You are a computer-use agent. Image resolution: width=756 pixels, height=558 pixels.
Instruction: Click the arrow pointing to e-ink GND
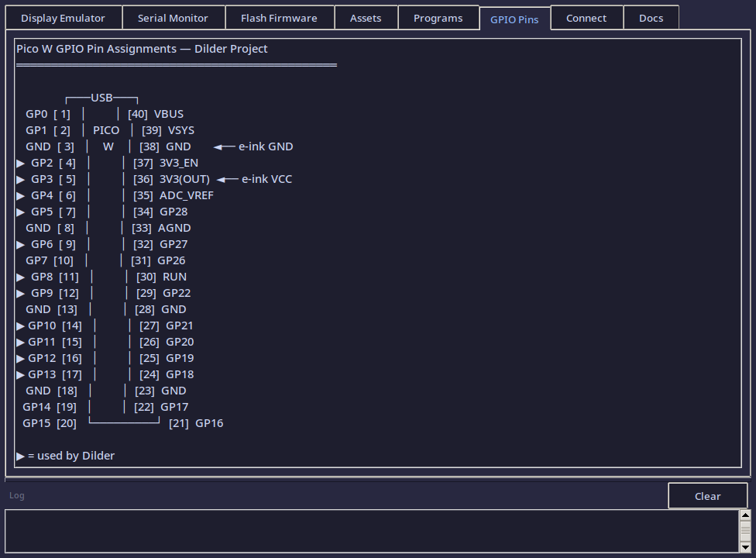tap(224, 146)
